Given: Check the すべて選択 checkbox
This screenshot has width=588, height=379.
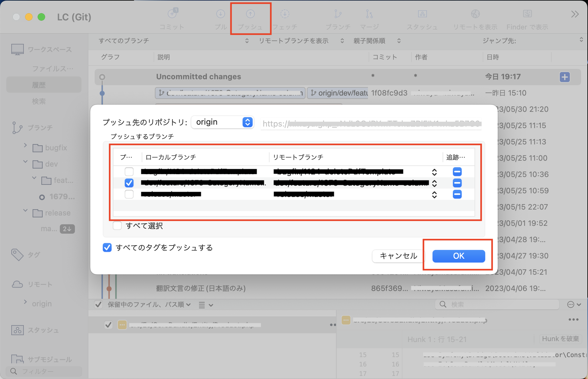Looking at the screenshot, I should [117, 225].
